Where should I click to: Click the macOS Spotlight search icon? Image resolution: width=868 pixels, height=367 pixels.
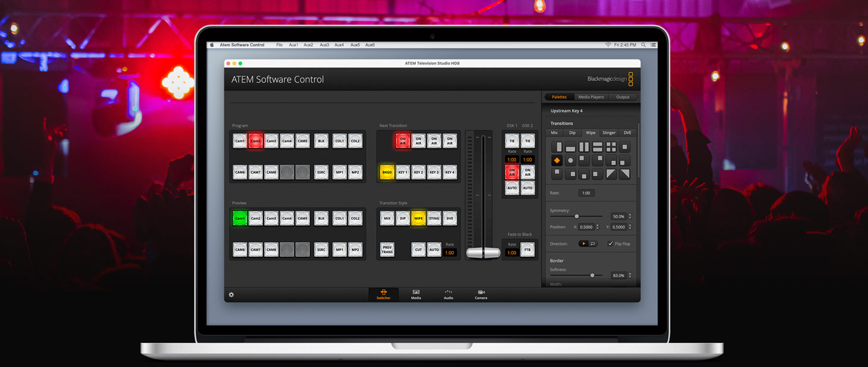[643, 45]
